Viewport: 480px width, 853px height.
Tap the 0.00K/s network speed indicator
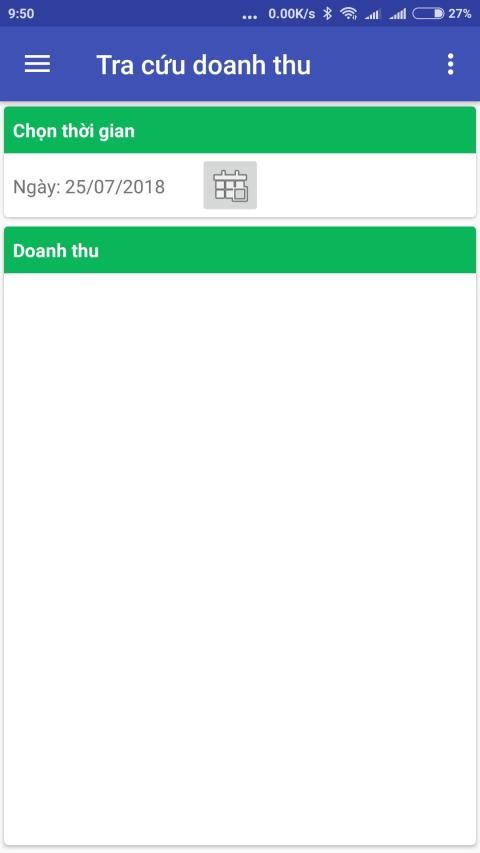click(292, 14)
